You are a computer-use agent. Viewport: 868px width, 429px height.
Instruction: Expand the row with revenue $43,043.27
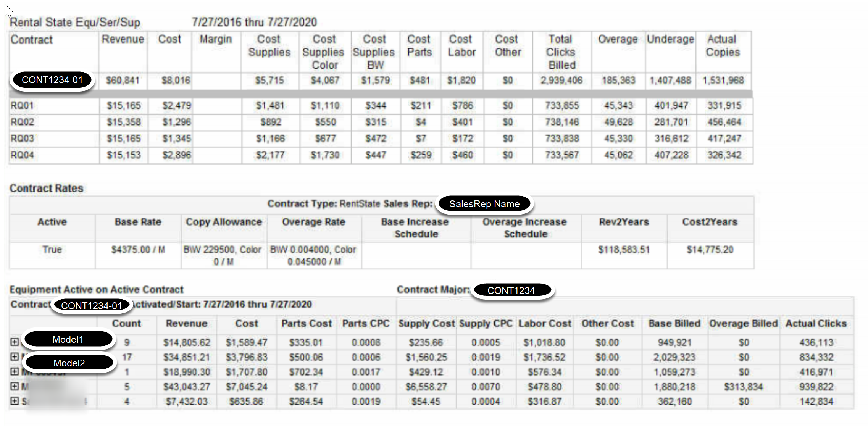pyautogui.click(x=15, y=386)
